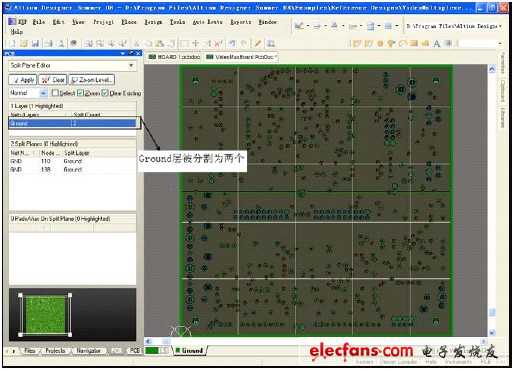The height and width of the screenshot is (371, 513).
Task: Click the Interactive routing toolbar icon
Action: 356,44
